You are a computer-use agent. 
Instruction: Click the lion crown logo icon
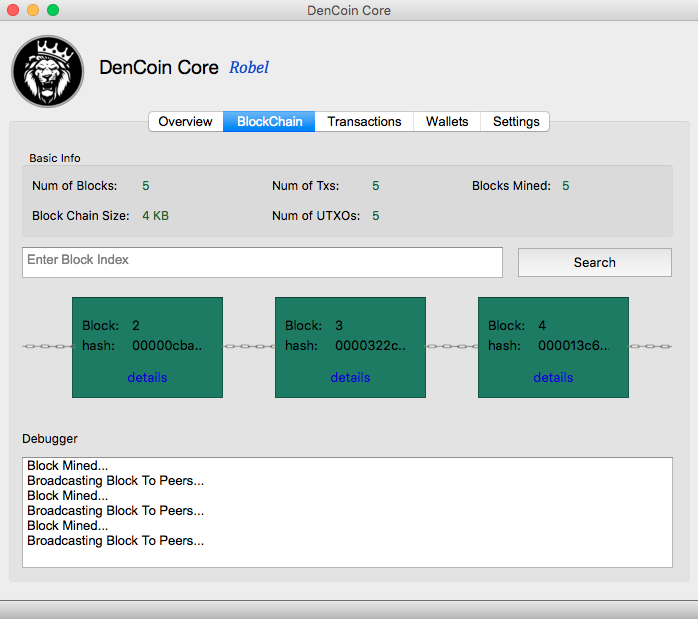pos(48,71)
